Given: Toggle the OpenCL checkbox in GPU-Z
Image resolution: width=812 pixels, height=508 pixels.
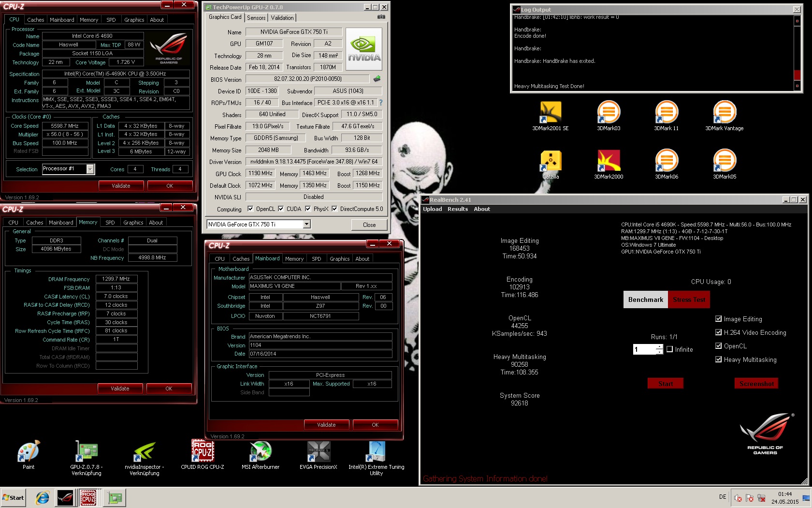Looking at the screenshot, I should 250,209.
